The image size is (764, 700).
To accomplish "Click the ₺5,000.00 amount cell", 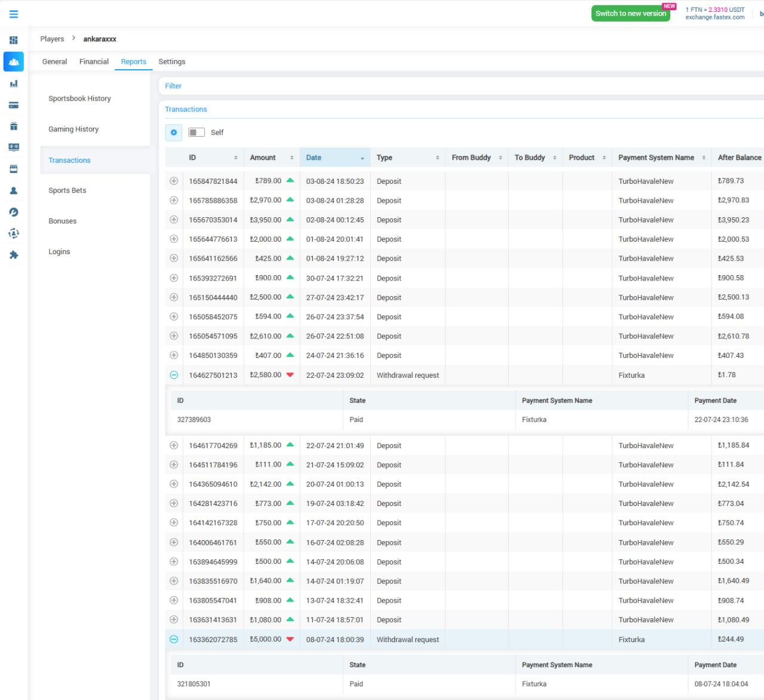I will coord(266,639).
